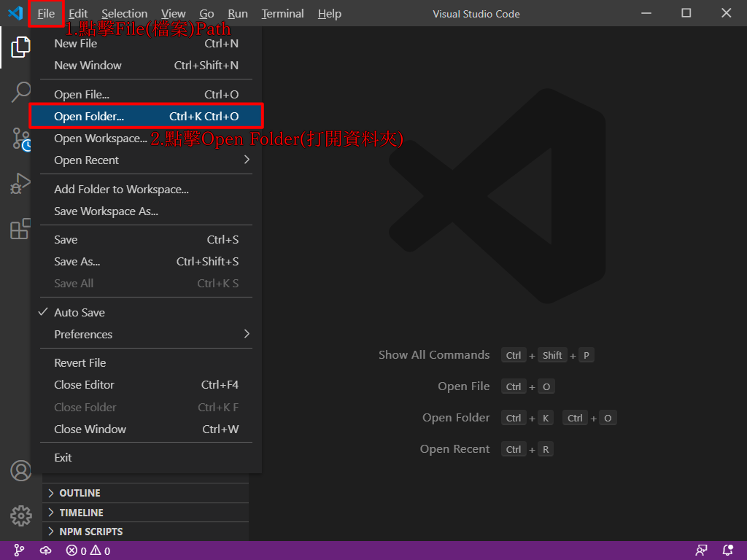Choose New File from File menu

(146, 43)
